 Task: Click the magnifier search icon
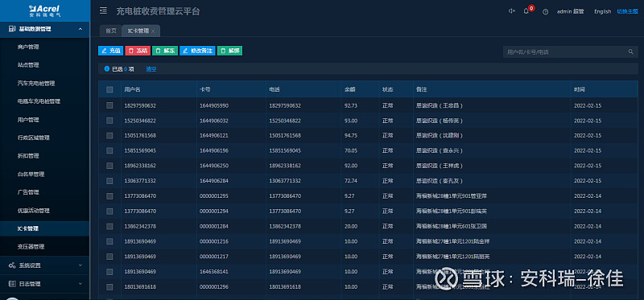(x=631, y=52)
